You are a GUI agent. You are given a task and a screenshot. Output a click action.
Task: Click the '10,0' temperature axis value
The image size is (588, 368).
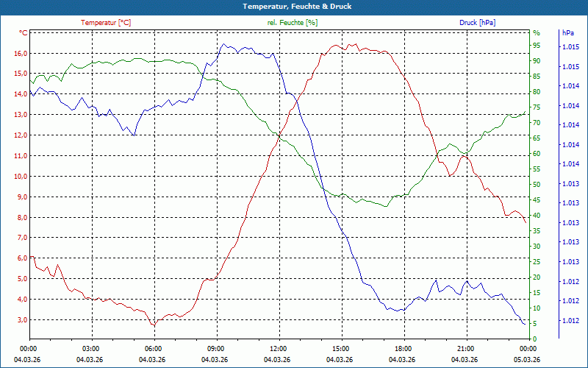pyautogui.click(x=21, y=177)
